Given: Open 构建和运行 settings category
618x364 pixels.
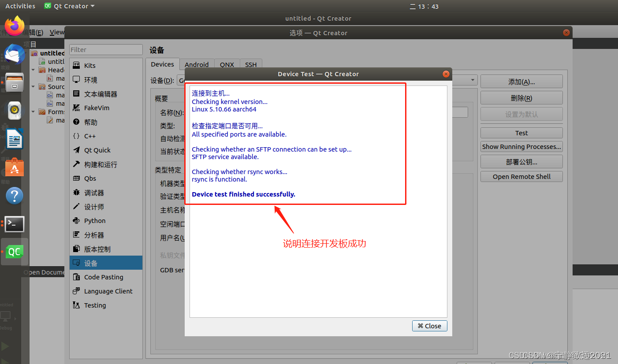Looking at the screenshot, I should 106,164.
